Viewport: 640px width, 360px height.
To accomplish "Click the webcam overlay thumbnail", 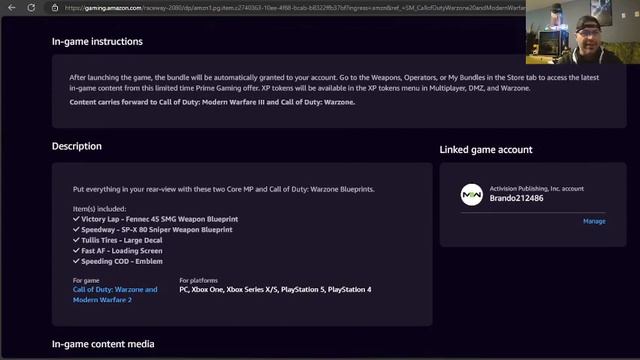I will point(583,32).
